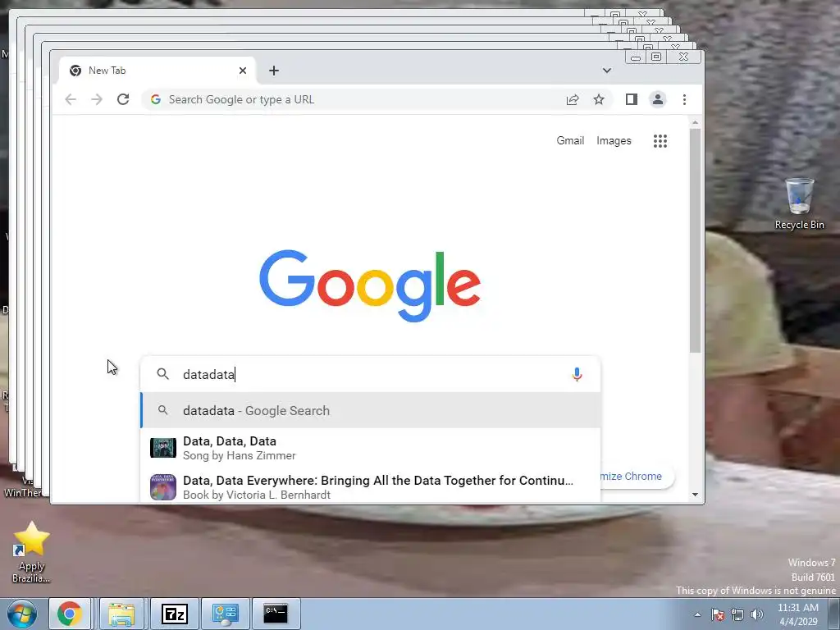
Task: Click the network tray icon
Action: point(737,614)
